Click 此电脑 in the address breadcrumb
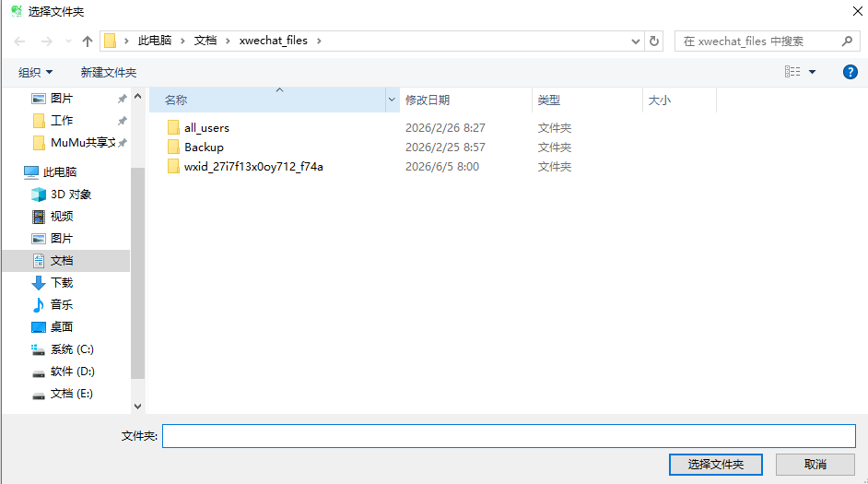Screen dimensions: 868x484 click(x=155, y=41)
